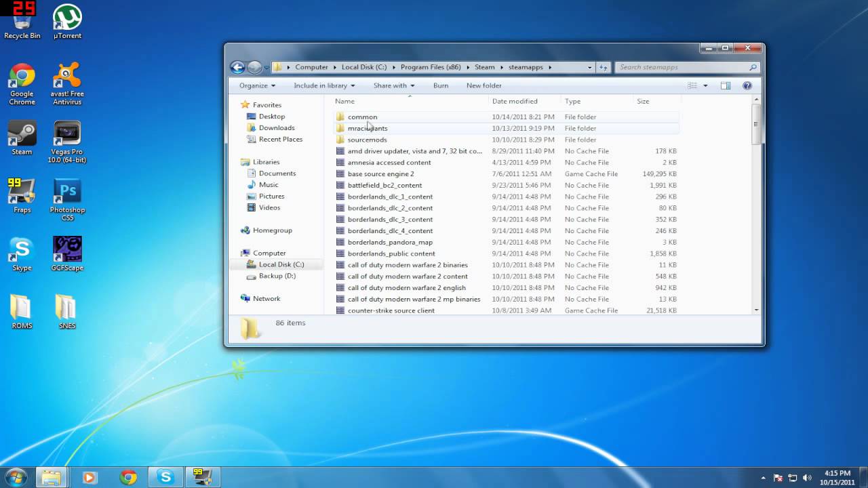Select Backup (D:) drive
The image size is (868, 488).
[277, 276]
